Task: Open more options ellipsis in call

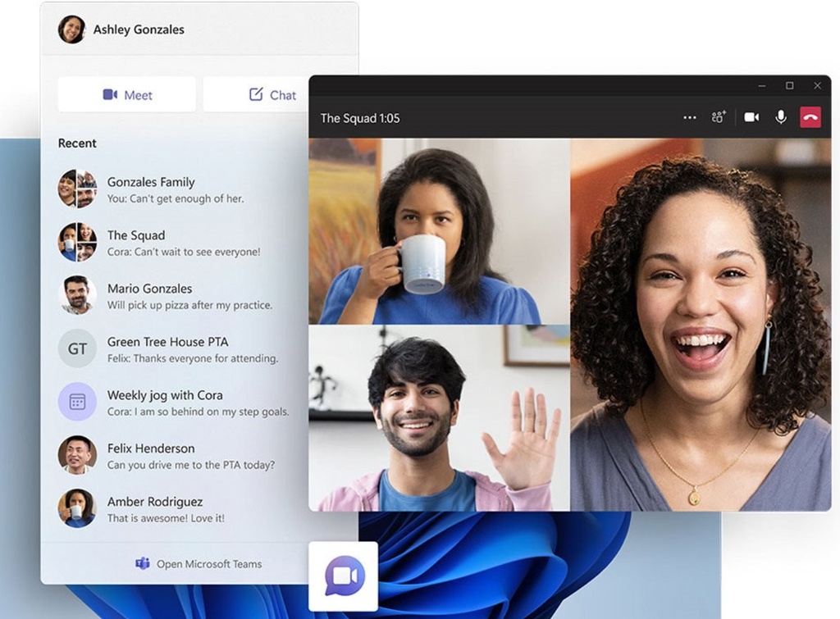Action: 689,117
